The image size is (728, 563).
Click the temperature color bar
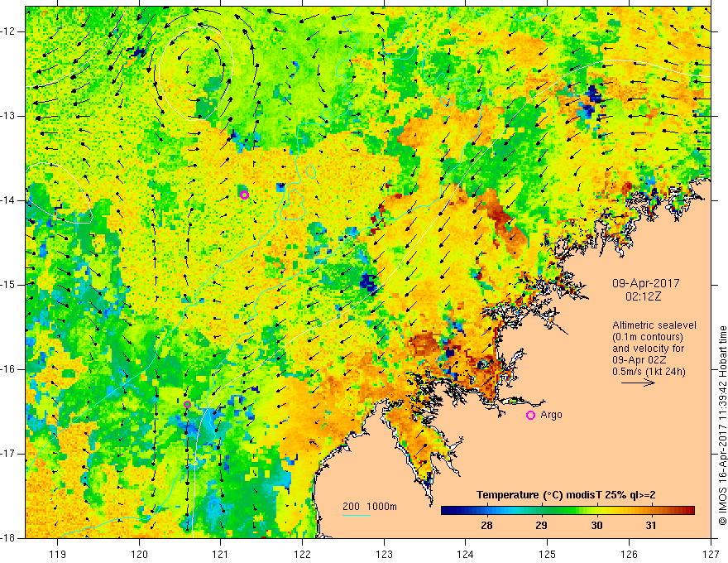tap(568, 510)
